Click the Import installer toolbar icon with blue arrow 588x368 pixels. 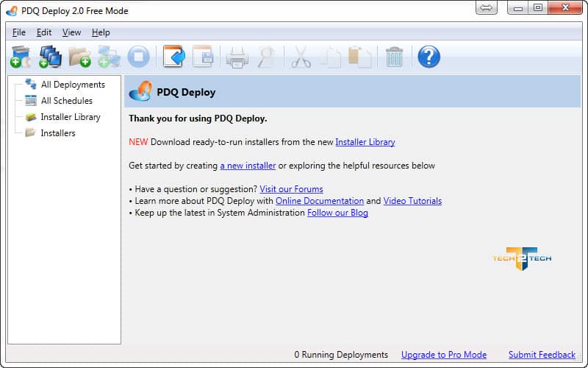point(174,57)
